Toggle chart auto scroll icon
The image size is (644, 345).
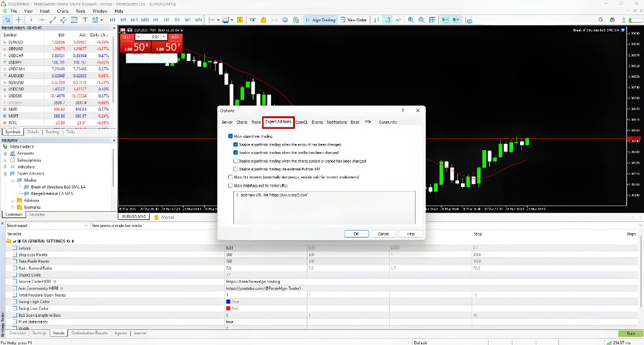pyautogui.click(x=445, y=20)
